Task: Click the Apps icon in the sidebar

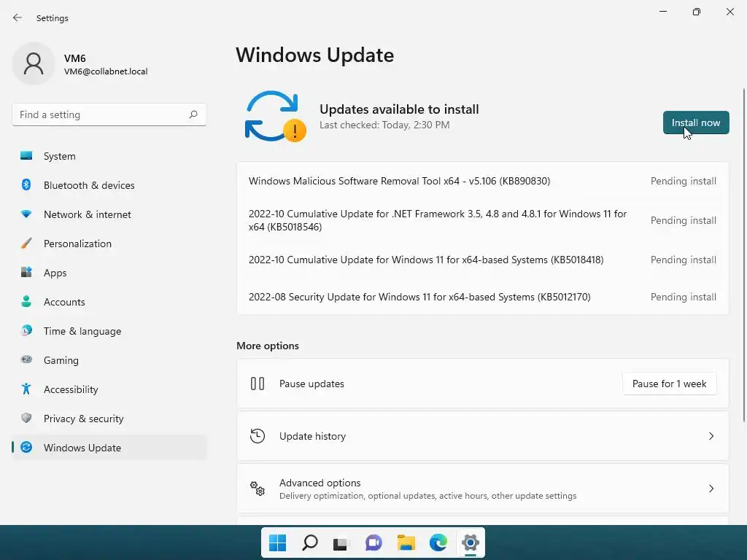Action: point(26,273)
